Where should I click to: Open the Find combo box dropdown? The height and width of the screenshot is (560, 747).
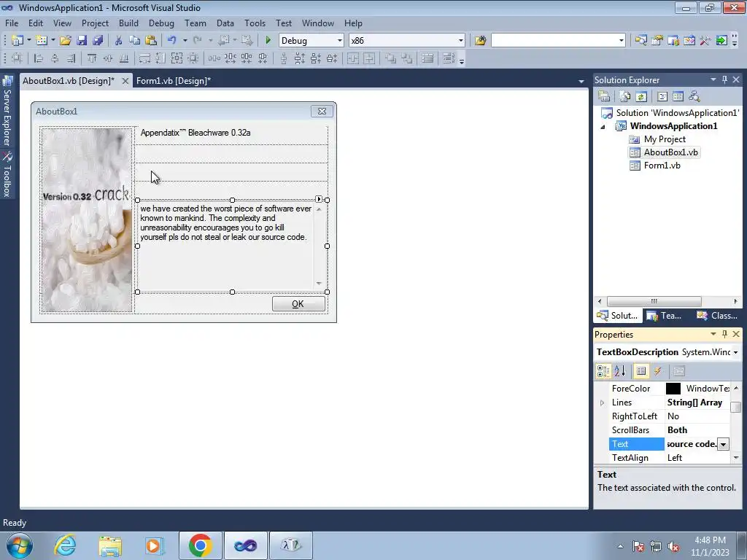coord(622,41)
